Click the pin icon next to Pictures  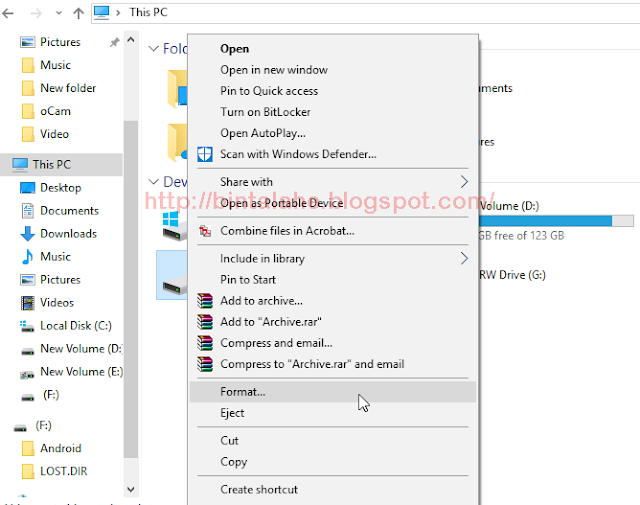[115, 42]
